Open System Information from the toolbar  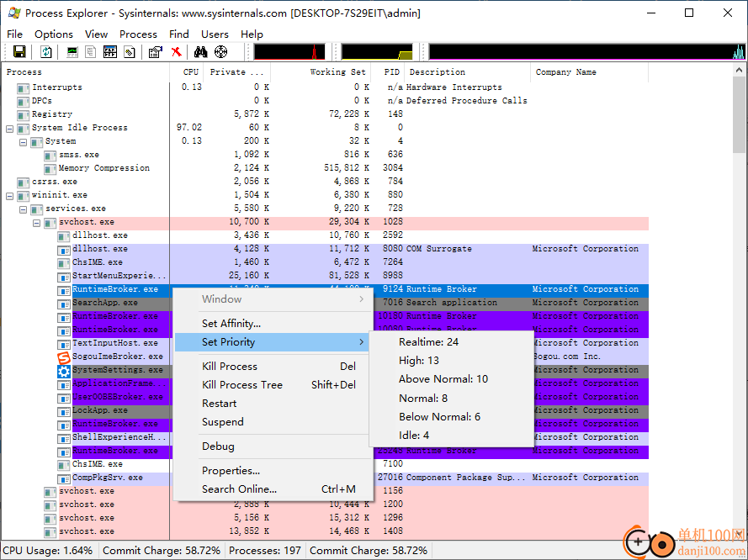click(72, 51)
